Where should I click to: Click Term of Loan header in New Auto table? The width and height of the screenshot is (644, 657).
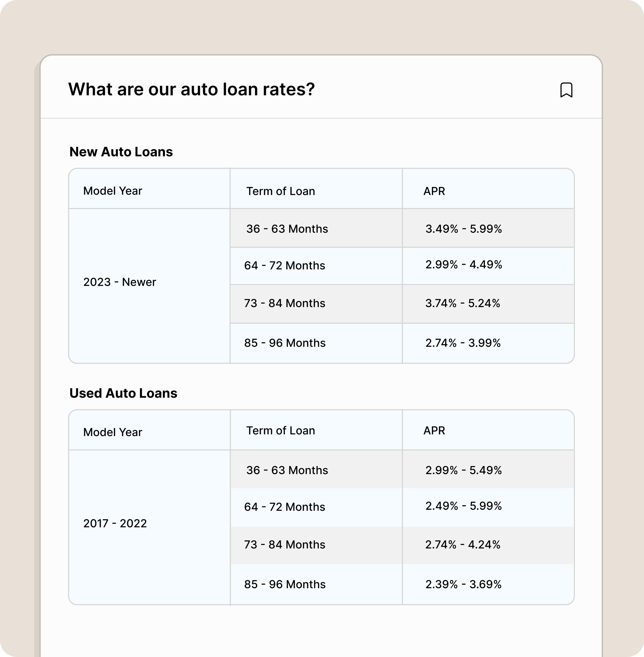[x=280, y=191]
